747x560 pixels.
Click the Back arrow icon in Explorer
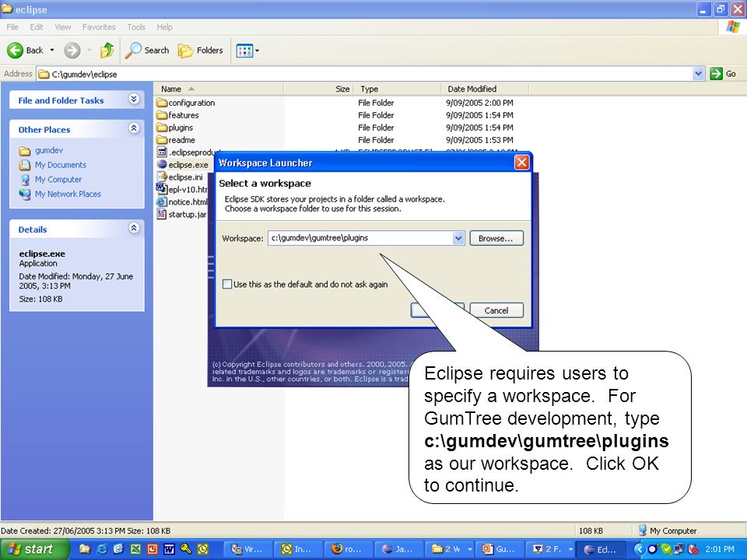(15, 50)
